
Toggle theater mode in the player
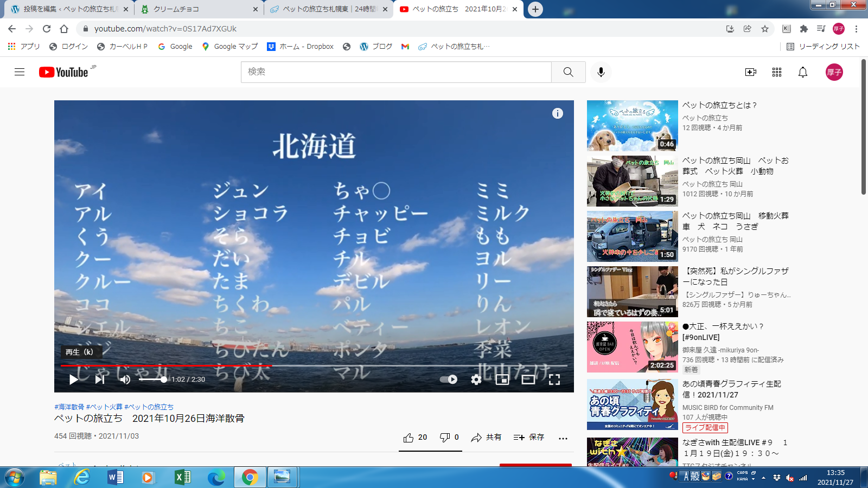[528, 380]
